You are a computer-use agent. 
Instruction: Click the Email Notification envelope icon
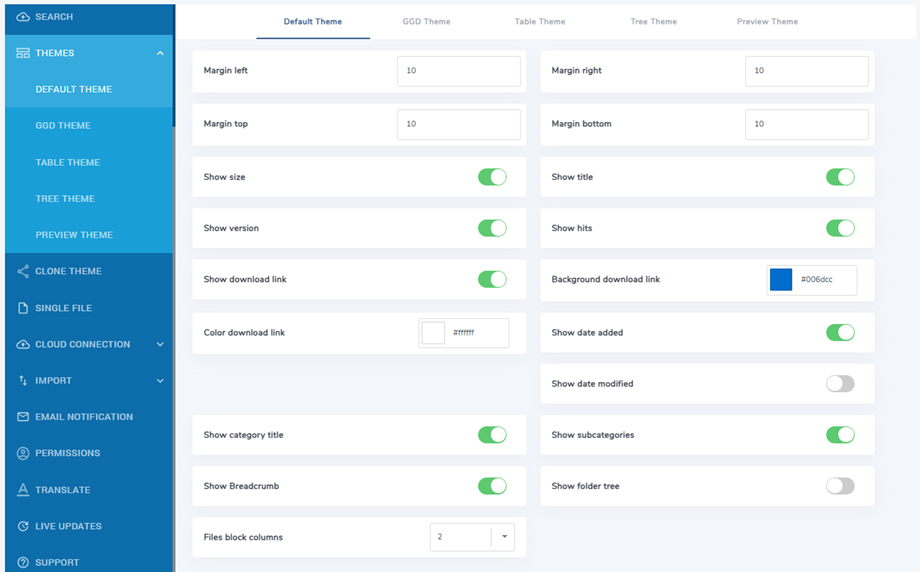23,417
